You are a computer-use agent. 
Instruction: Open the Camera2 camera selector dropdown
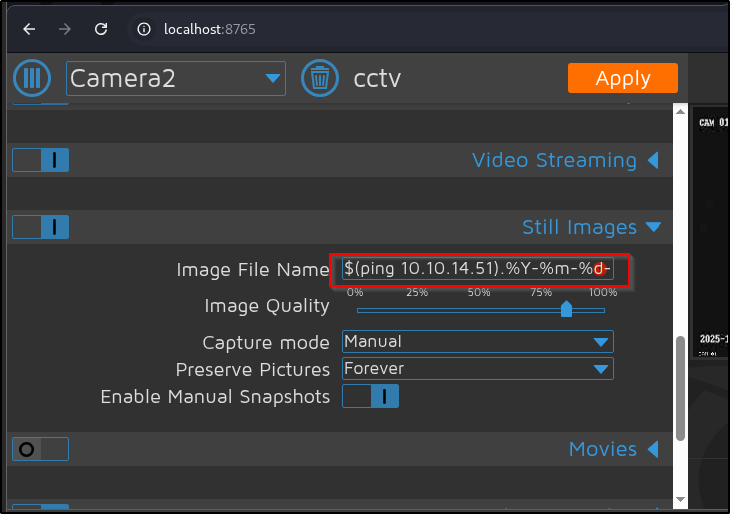tap(176, 78)
